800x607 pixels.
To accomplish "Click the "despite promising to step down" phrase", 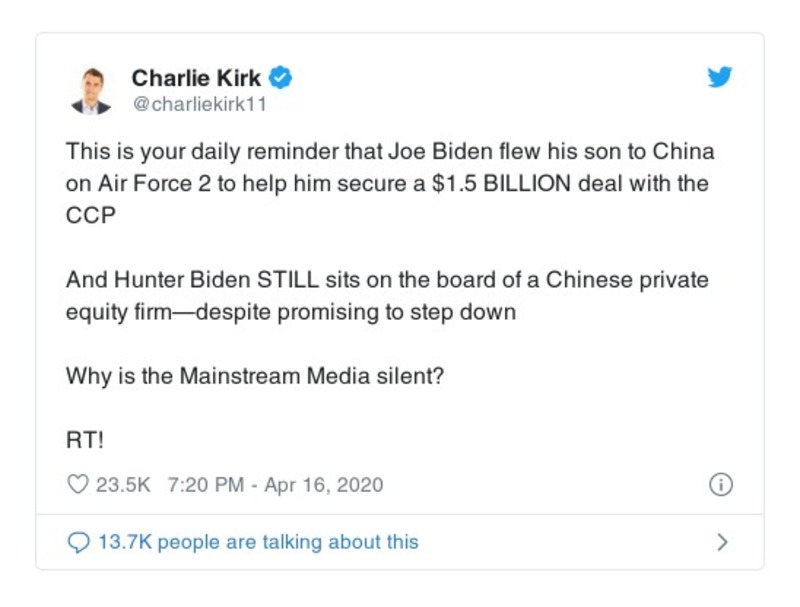I will pos(356,312).
